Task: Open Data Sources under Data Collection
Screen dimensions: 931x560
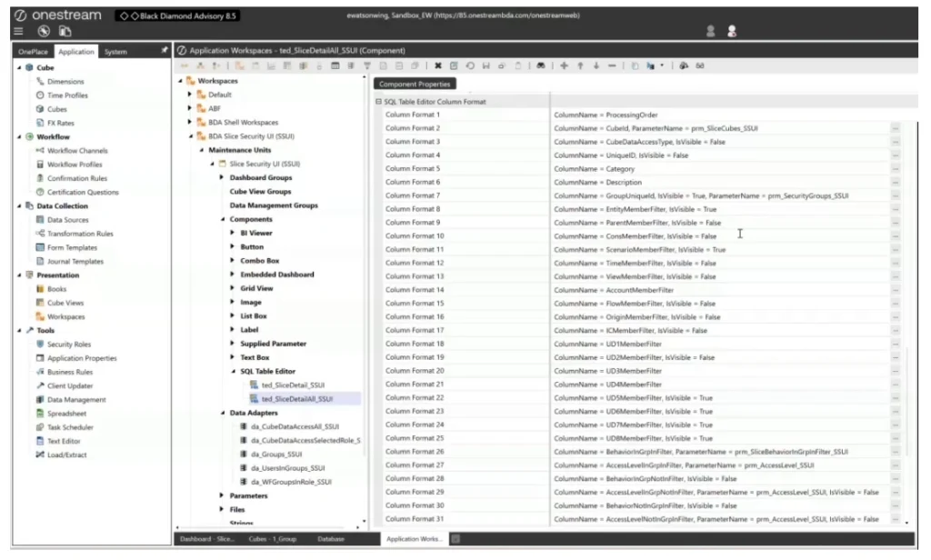Action: (x=67, y=220)
